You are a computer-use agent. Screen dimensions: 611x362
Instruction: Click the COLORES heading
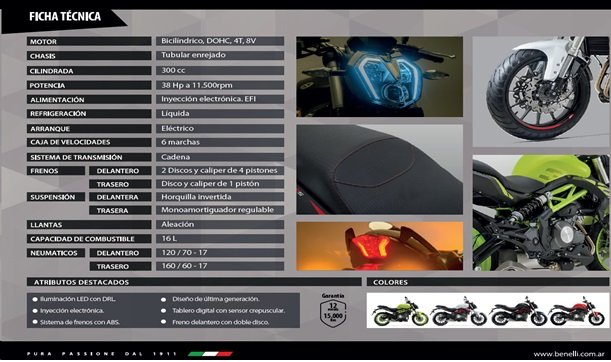(390, 282)
